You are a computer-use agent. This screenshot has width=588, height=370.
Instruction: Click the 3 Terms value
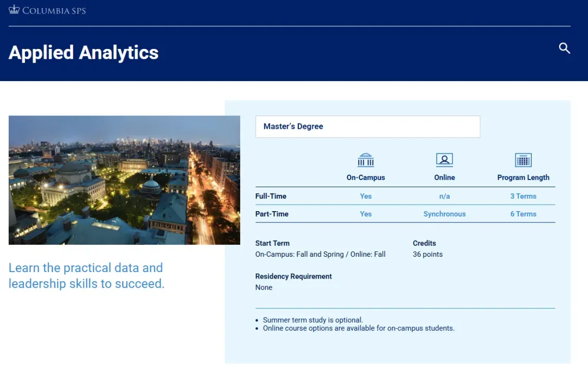click(523, 196)
